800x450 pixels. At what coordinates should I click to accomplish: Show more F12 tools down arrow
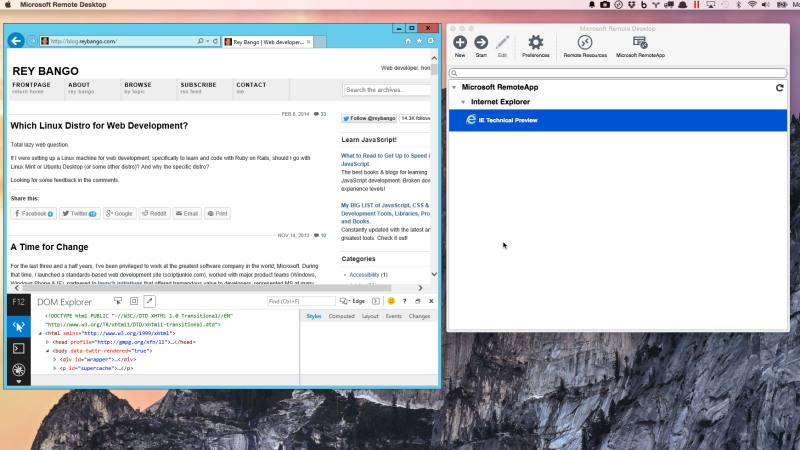point(18,382)
